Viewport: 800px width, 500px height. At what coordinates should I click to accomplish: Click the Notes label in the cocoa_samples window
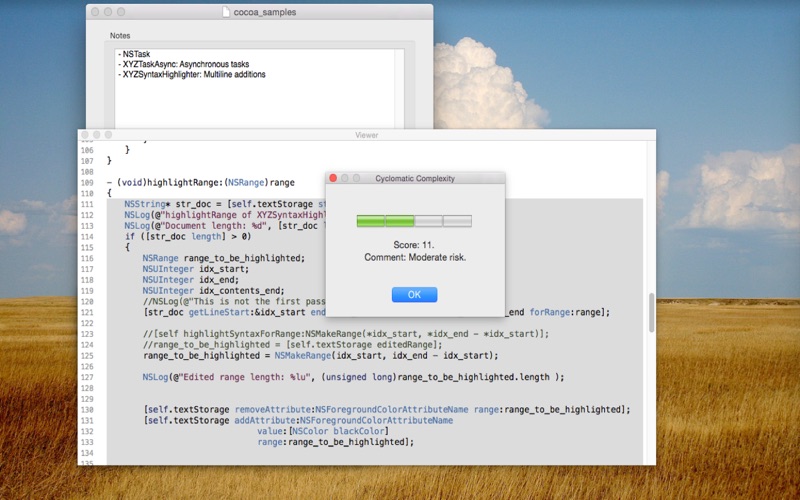coord(120,36)
